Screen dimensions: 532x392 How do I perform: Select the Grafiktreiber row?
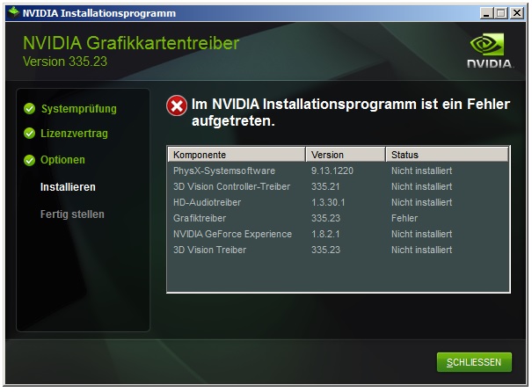coord(339,218)
